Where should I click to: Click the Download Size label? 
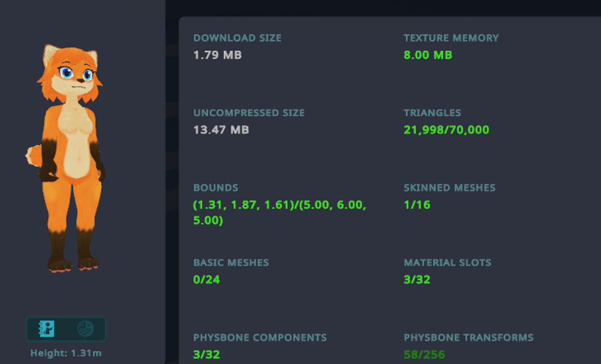click(x=237, y=38)
